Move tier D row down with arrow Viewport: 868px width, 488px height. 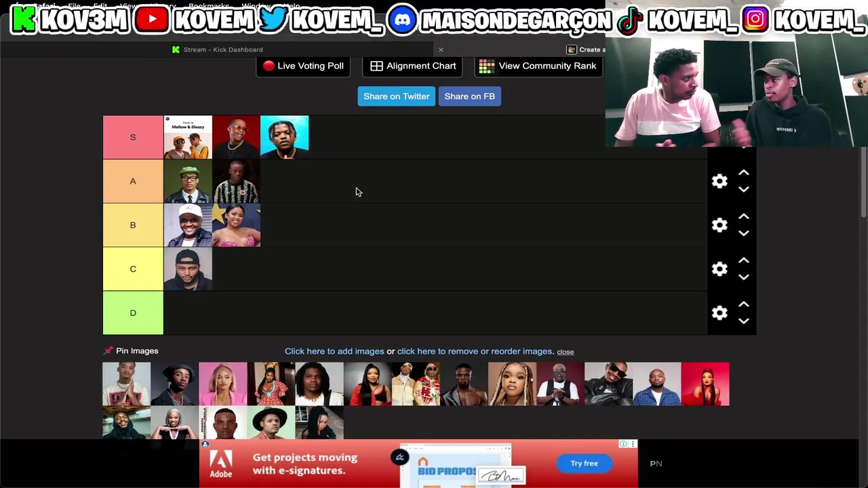pyautogui.click(x=744, y=322)
